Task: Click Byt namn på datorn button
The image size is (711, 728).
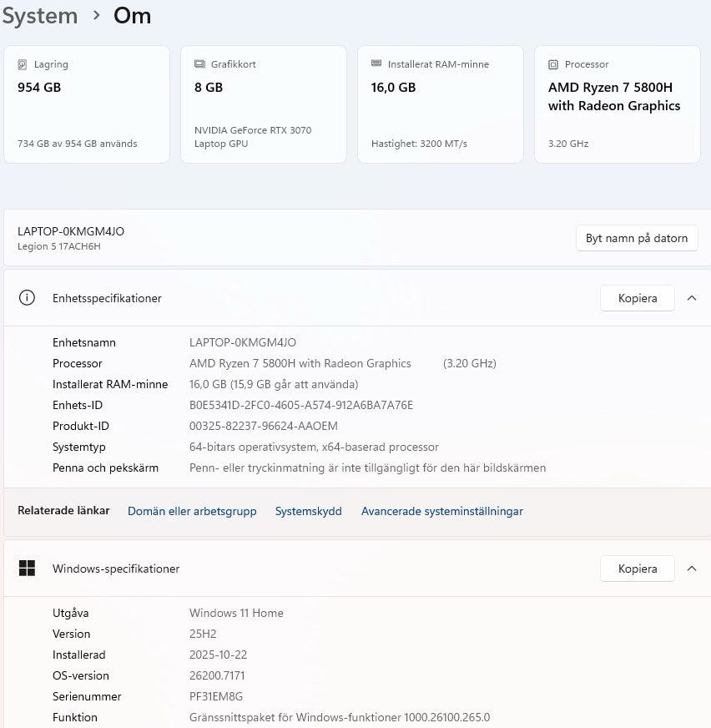Action: (637, 238)
